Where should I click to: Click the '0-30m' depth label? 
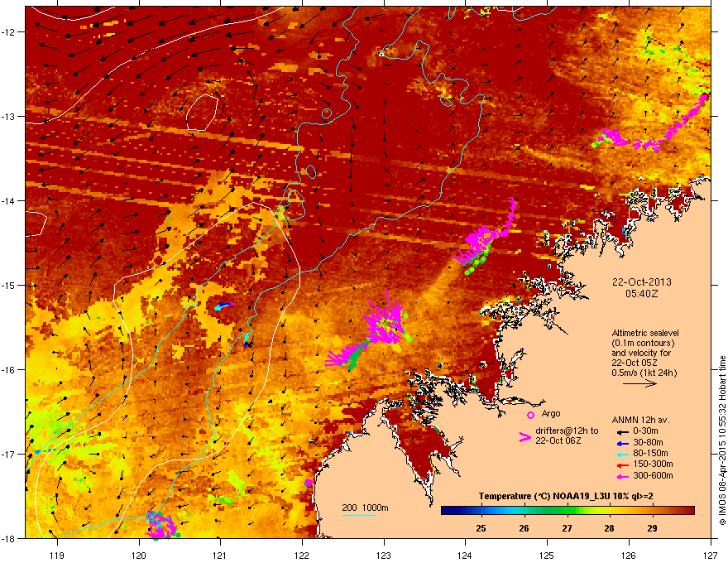pos(645,431)
